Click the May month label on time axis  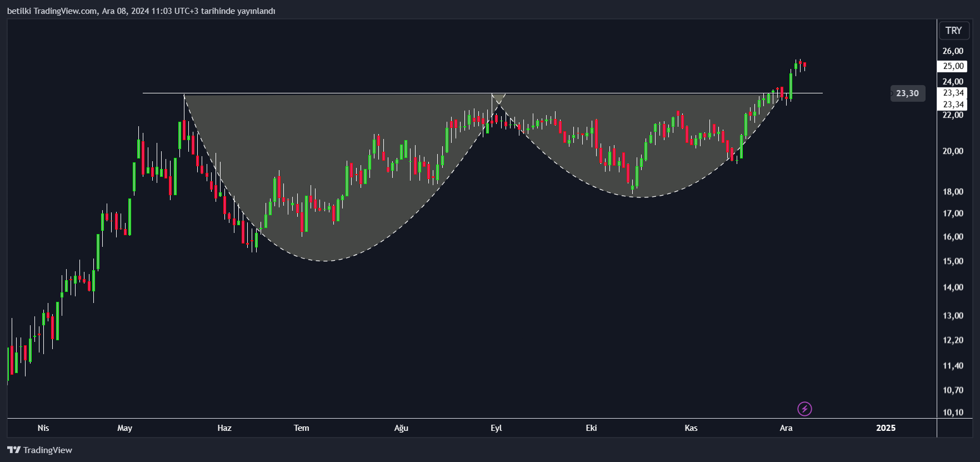point(125,428)
